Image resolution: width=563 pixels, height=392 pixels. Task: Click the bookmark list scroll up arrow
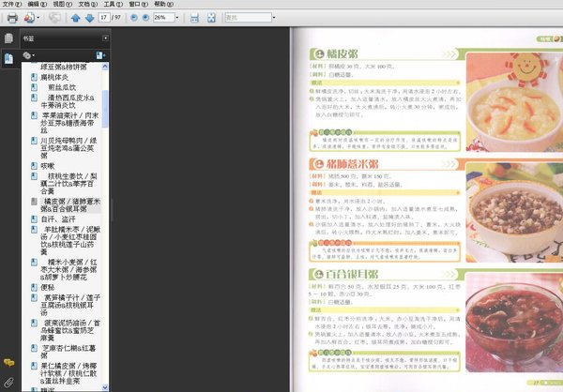[x=105, y=67]
